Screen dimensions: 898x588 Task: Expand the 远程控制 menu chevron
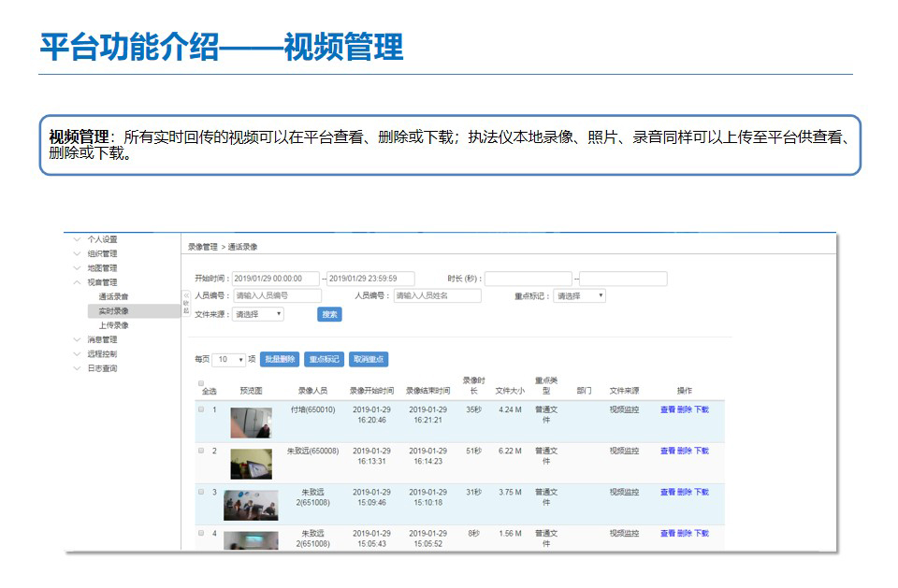[77, 354]
